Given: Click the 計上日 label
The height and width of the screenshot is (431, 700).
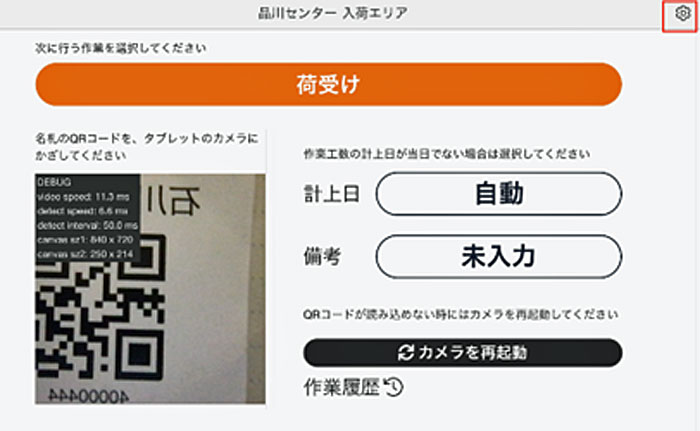Looking at the screenshot, I should click(x=332, y=194).
